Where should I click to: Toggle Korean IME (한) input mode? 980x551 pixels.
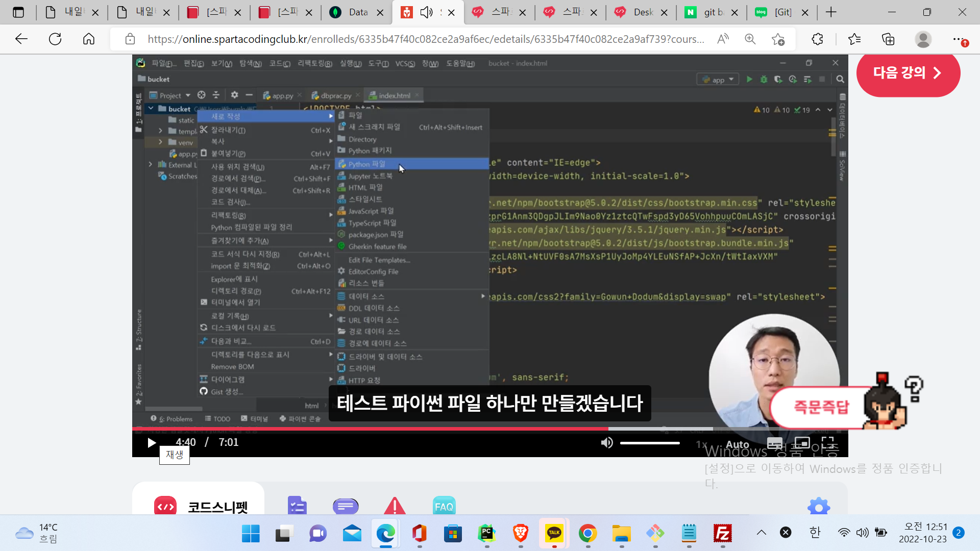pos(815,533)
